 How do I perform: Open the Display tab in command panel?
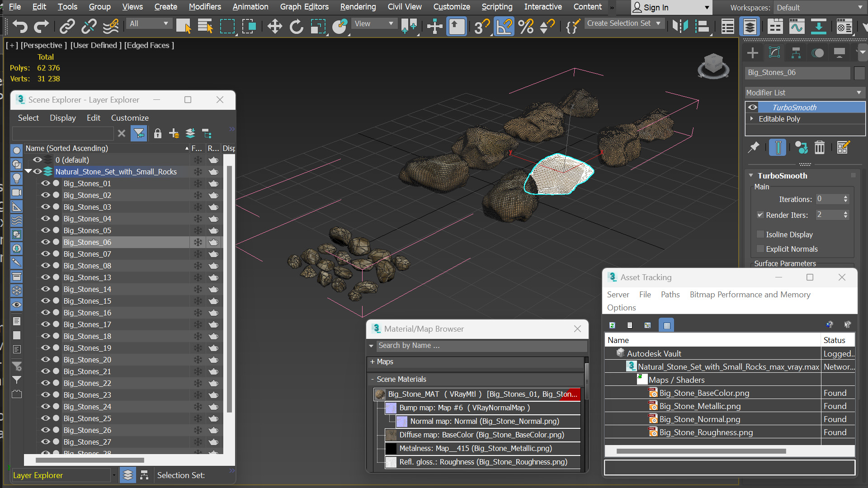pyautogui.click(x=840, y=53)
